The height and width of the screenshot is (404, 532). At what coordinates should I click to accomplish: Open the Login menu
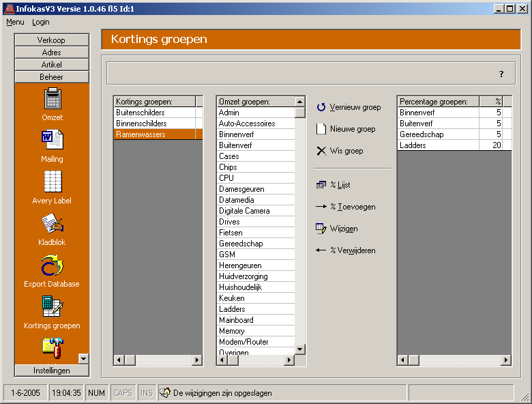(x=41, y=22)
